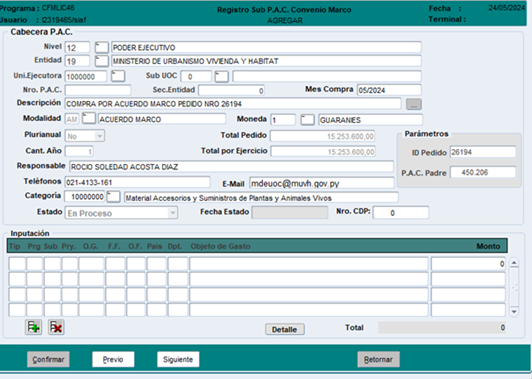The width and height of the screenshot is (532, 379).
Task: Click first row O.G. cell in Inputación
Action: [91, 264]
